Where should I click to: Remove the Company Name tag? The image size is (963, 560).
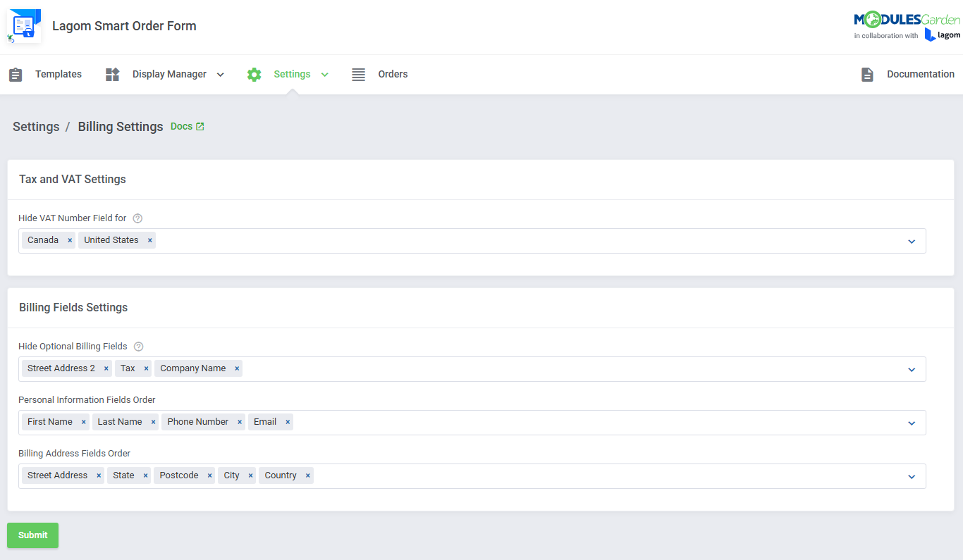pos(237,368)
